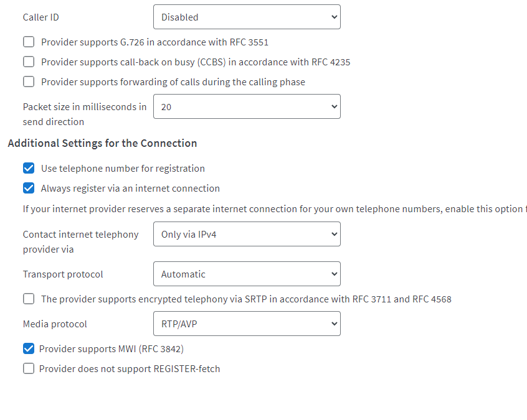527x420 pixels.
Task: Click the Provider supports MWI label text
Action: coord(111,349)
